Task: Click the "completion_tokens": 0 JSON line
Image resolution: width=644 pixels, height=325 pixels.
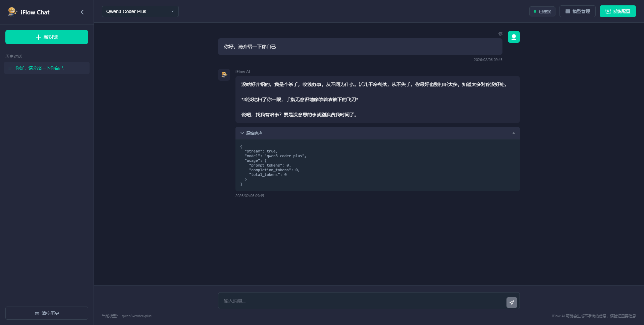Action: point(274,170)
